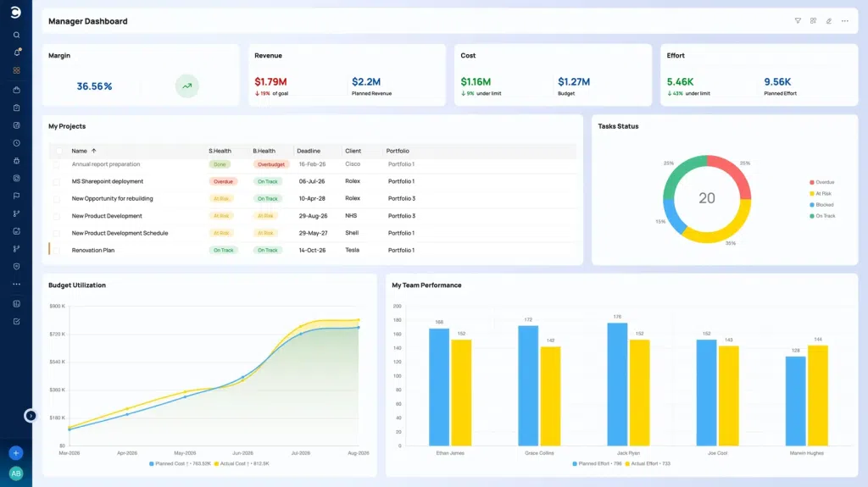This screenshot has width=868, height=487.
Task: Sort by the Deadline column header
Action: 309,151
